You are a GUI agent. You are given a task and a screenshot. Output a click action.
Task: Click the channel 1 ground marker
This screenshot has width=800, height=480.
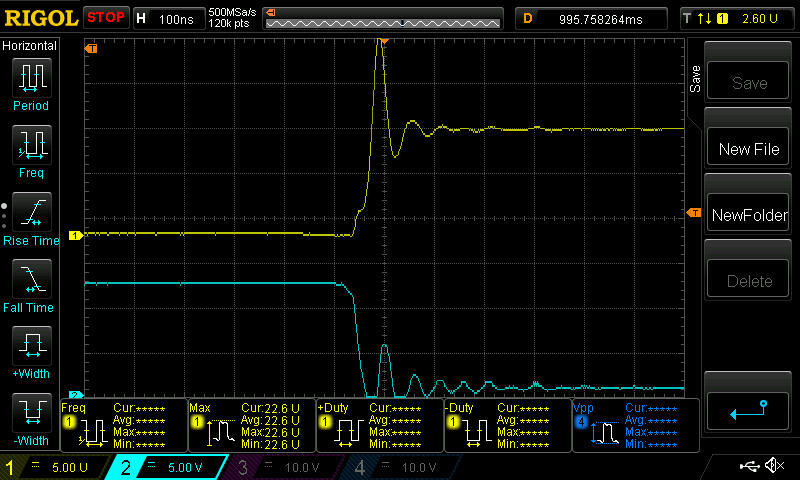[x=76, y=235]
